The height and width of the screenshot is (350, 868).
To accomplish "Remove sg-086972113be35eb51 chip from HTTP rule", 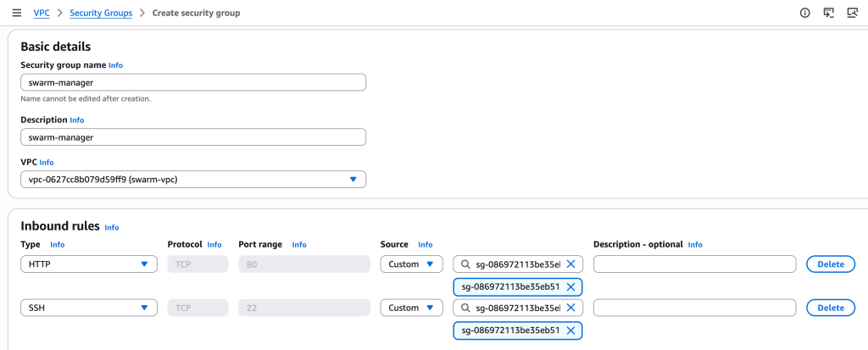I will (x=570, y=286).
